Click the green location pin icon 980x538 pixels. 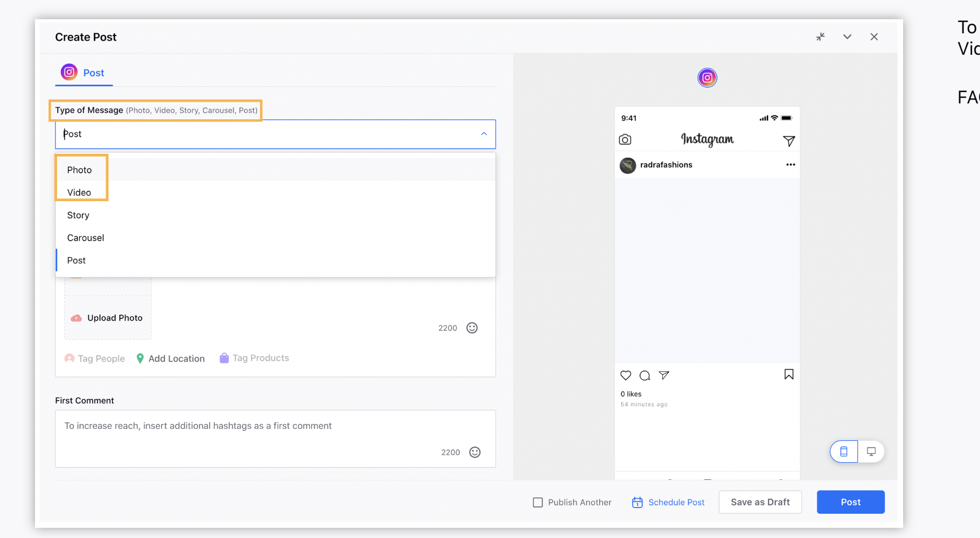(x=140, y=358)
